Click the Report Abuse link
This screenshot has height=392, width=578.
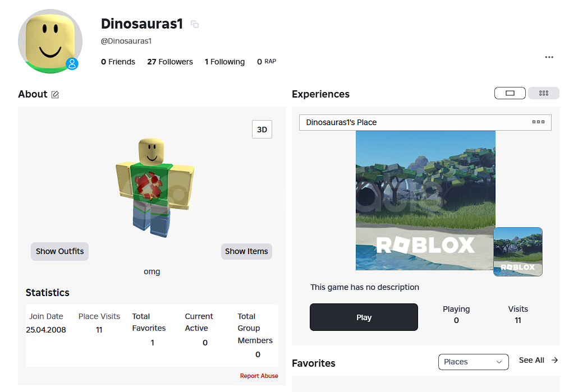pyautogui.click(x=259, y=376)
